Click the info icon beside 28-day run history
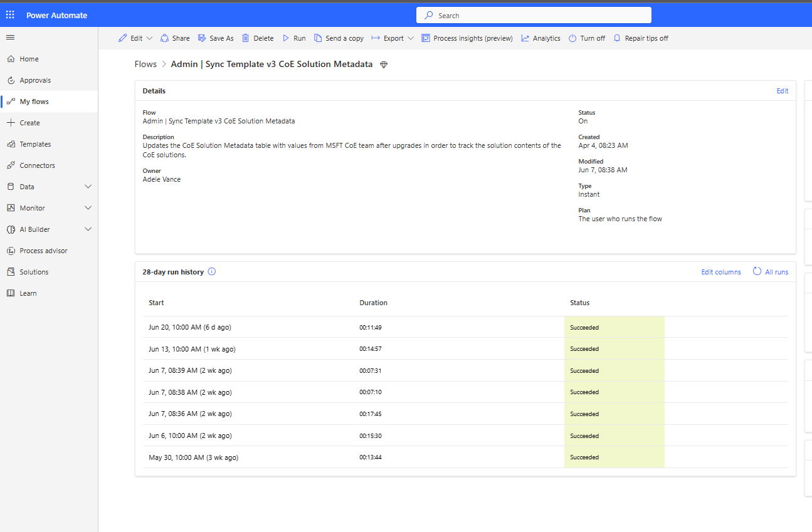 pos(212,271)
